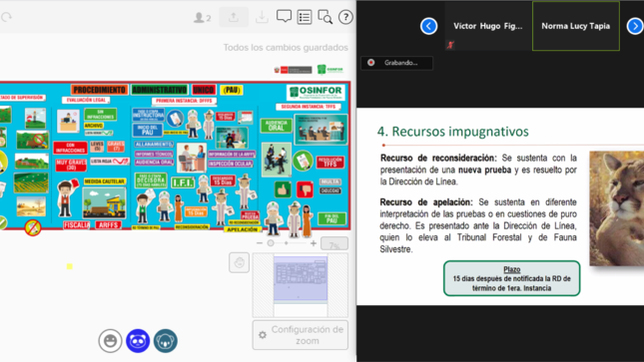Screen dimensions: 644x362
Task: Select the ALLANAMIENTO blue label
Action: coord(154,144)
